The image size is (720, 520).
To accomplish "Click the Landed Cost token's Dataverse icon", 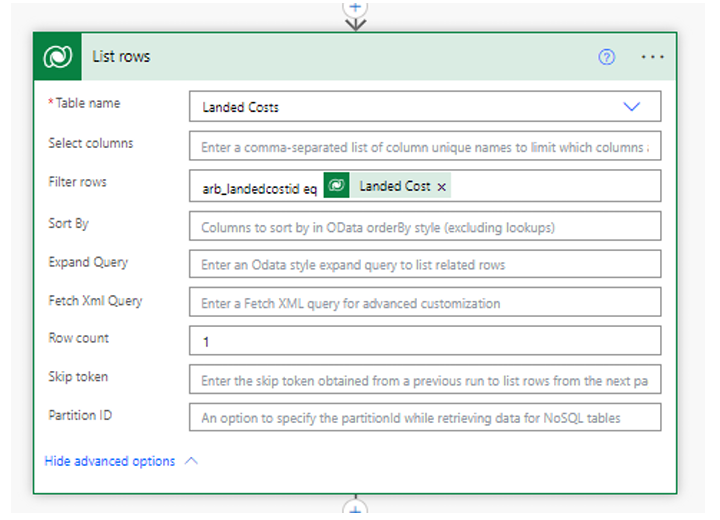I will [x=337, y=185].
